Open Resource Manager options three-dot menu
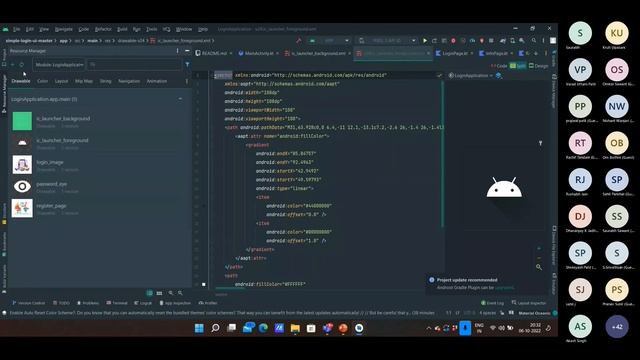Viewport: 640px width, 360px height. pos(178,51)
